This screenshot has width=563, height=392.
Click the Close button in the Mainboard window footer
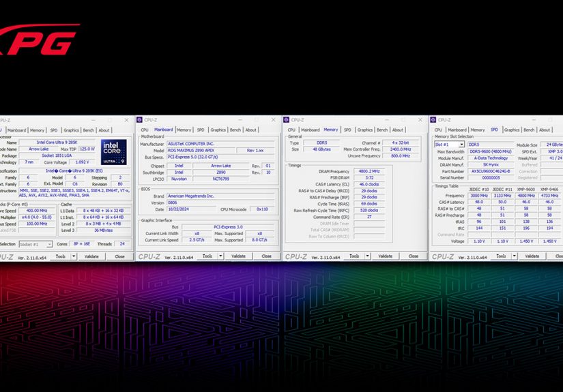click(266, 256)
